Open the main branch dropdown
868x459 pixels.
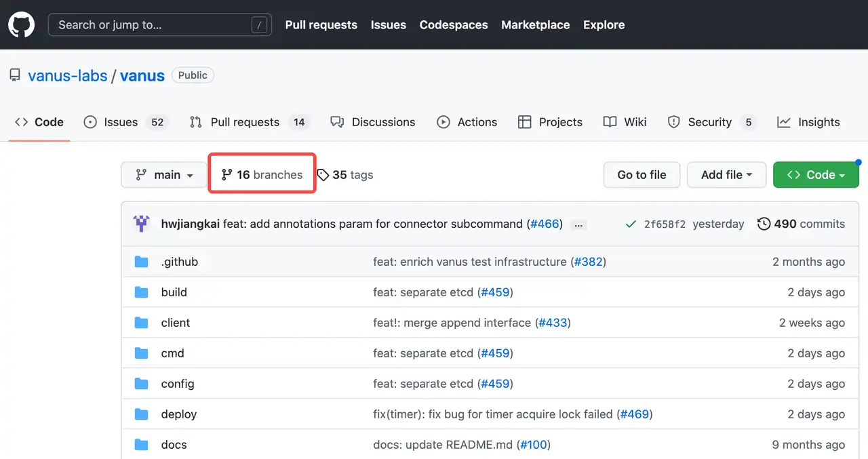click(163, 175)
